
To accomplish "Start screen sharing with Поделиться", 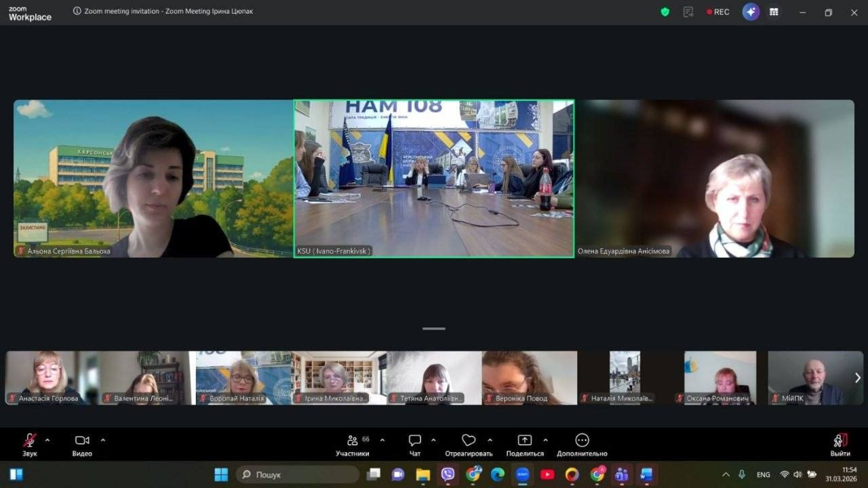I will (525, 445).
